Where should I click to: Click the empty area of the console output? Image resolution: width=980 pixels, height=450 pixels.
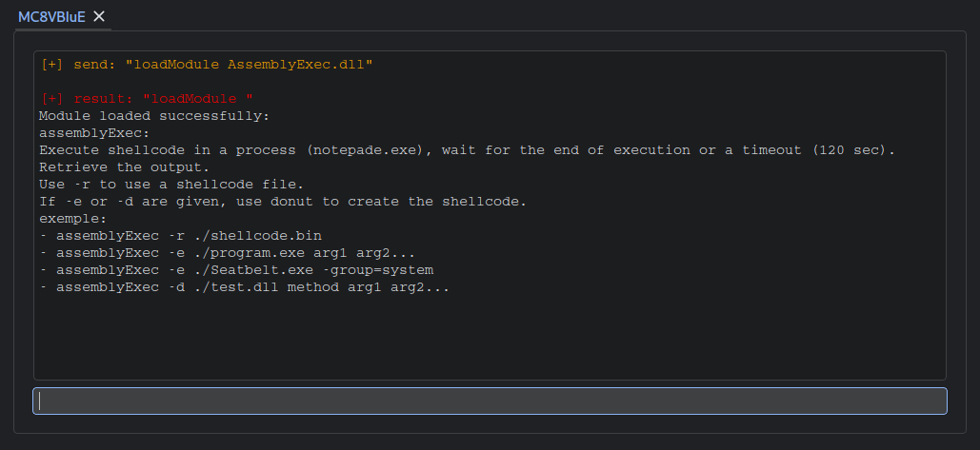click(490, 337)
